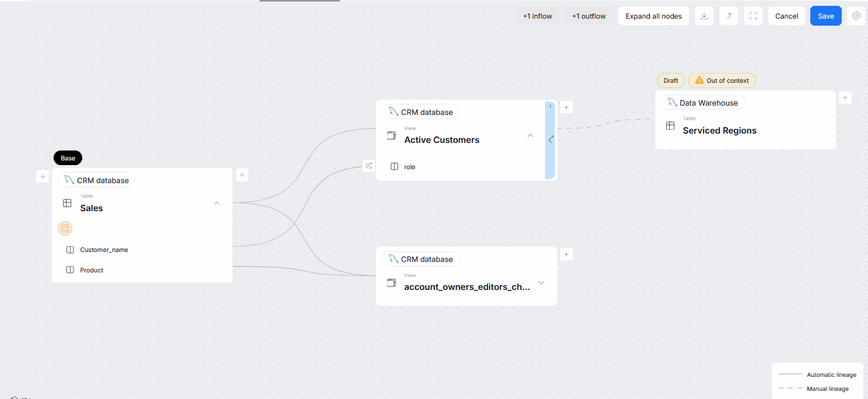Open lineage settings hexagon icon

pos(856,16)
